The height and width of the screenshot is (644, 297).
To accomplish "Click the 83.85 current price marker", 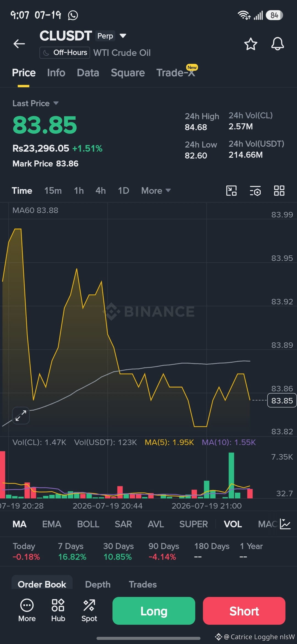I will point(282,400).
